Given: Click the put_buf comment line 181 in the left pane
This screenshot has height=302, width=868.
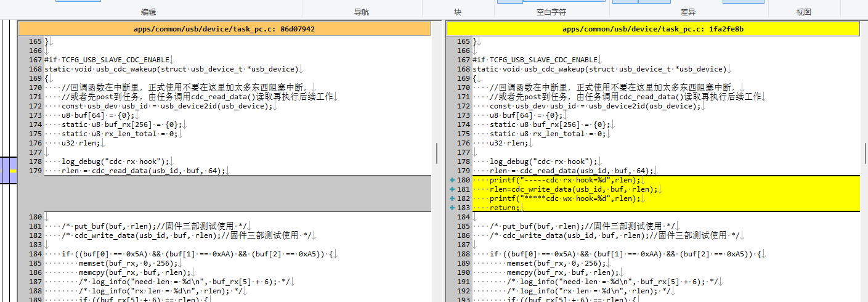Looking at the screenshot, I should pos(154,226).
